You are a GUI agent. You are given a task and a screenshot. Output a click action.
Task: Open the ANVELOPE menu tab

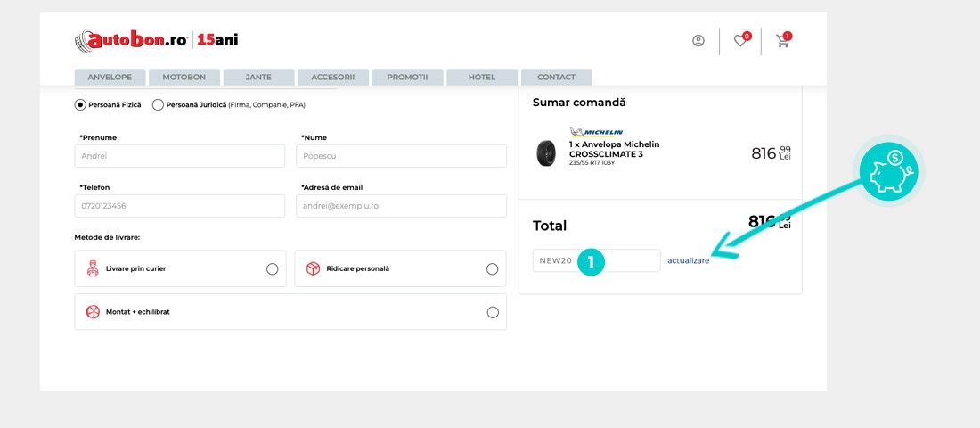coord(110,77)
